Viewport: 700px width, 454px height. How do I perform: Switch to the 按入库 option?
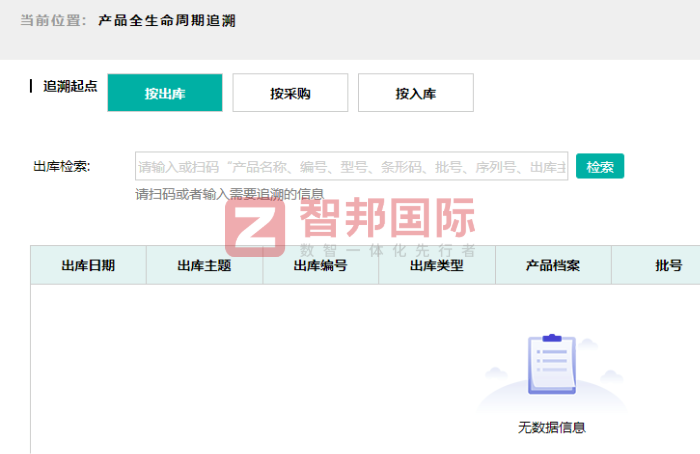(415, 93)
